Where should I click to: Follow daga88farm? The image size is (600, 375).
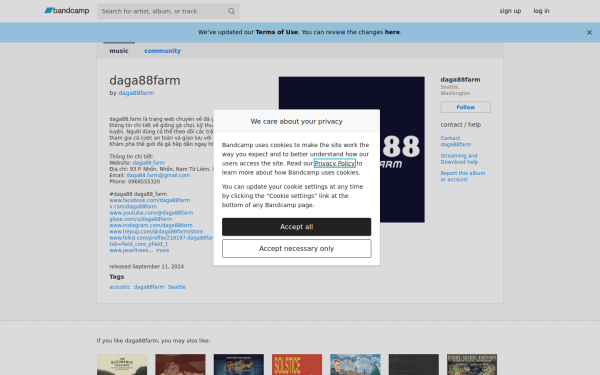pos(465,107)
